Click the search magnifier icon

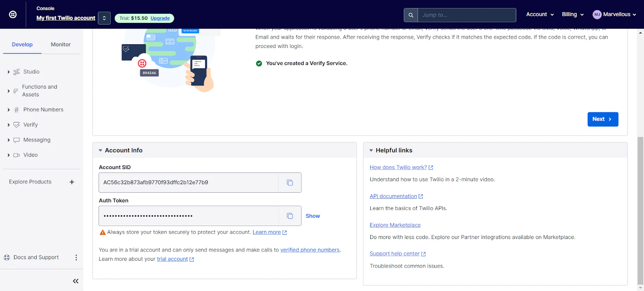coord(411,15)
